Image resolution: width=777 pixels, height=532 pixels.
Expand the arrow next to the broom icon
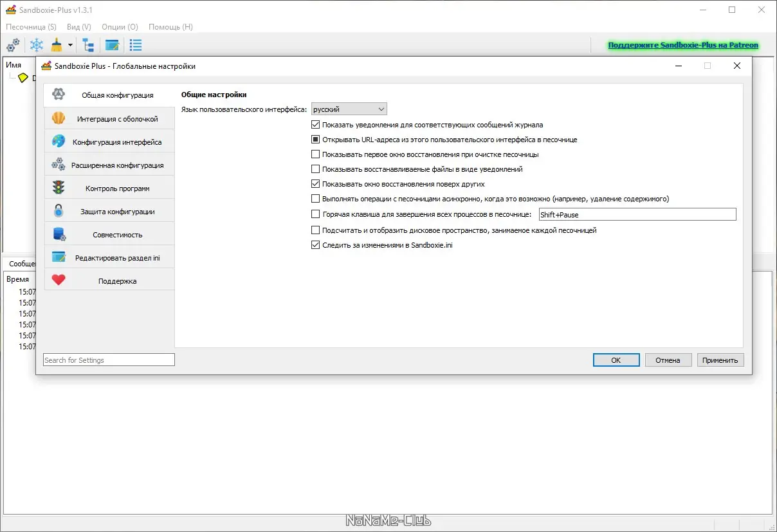pyautogui.click(x=70, y=46)
